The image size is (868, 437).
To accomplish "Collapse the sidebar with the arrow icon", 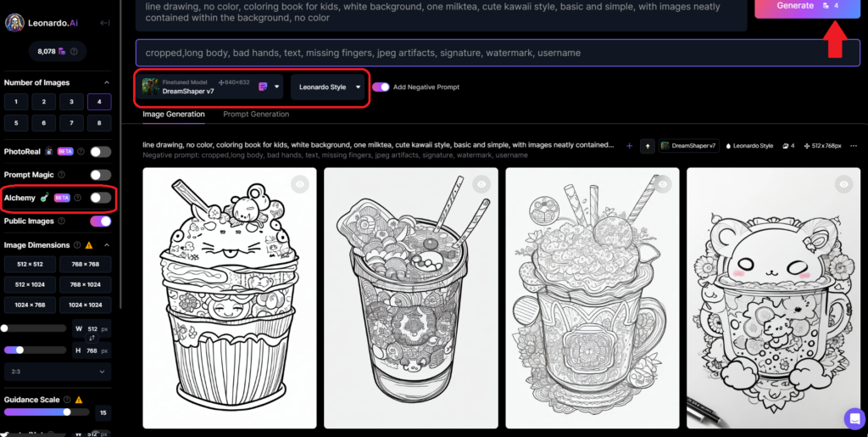I will tap(104, 23).
